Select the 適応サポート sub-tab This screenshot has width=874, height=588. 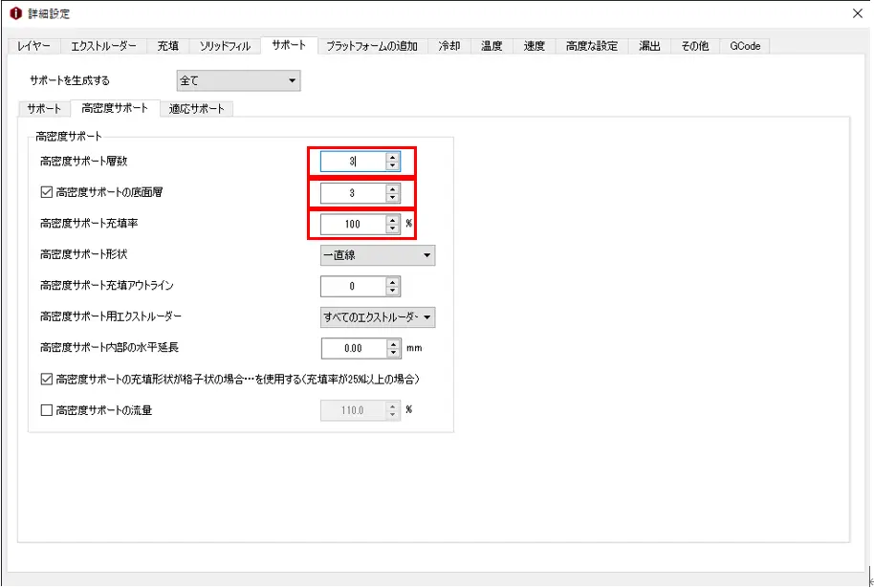pos(197,109)
